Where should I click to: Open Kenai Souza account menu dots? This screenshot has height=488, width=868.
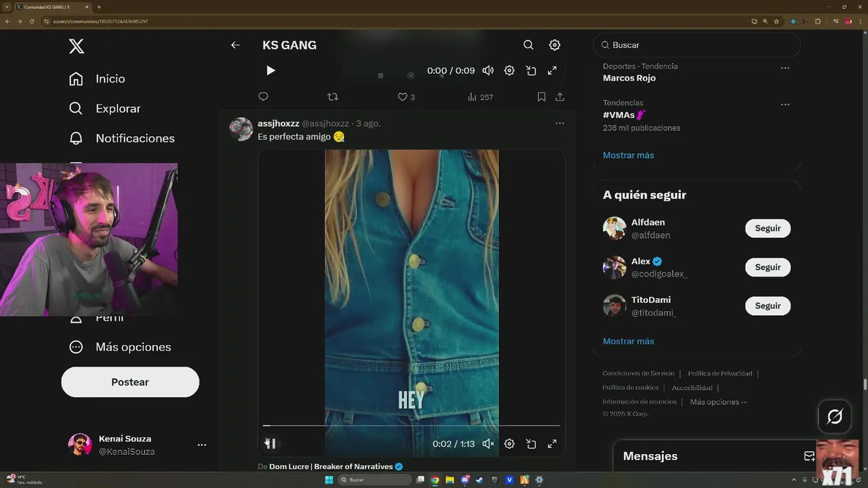(x=201, y=445)
